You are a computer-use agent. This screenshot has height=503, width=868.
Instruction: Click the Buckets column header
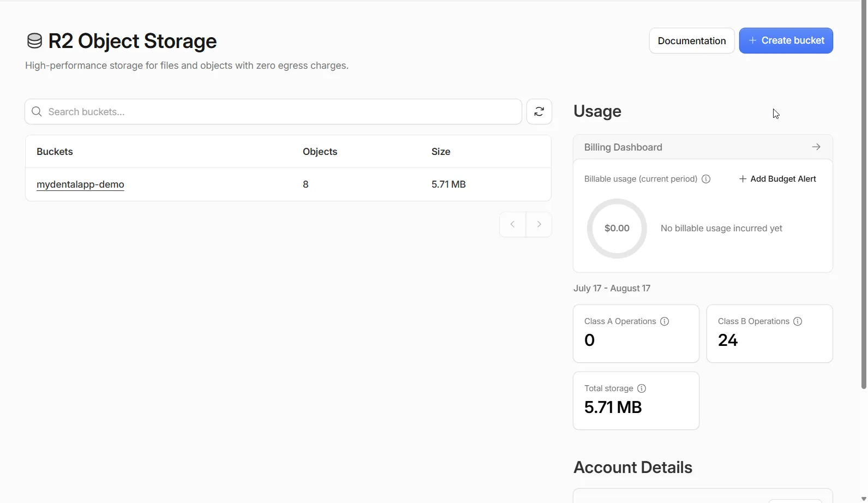pos(55,152)
